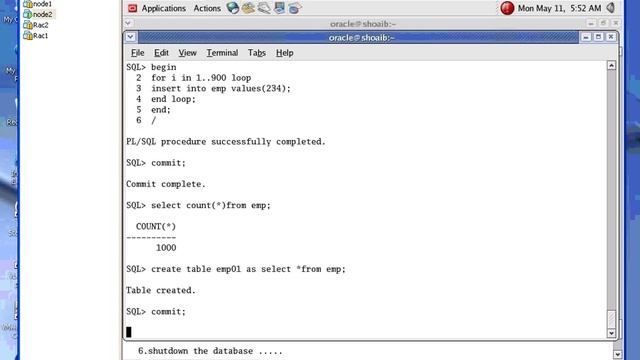Click the terminal cursor block
The height and width of the screenshot is (360, 640).
click(129, 332)
